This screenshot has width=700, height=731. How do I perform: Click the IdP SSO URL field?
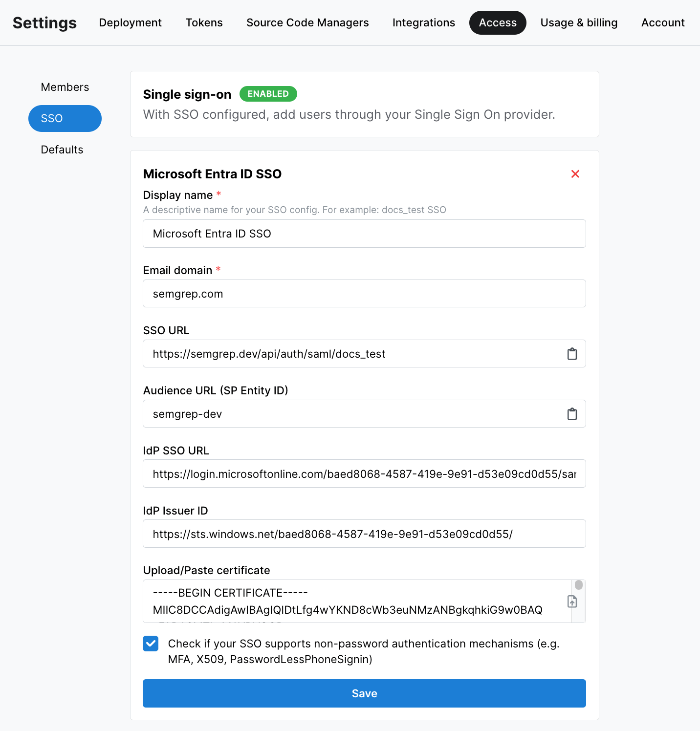click(x=364, y=473)
